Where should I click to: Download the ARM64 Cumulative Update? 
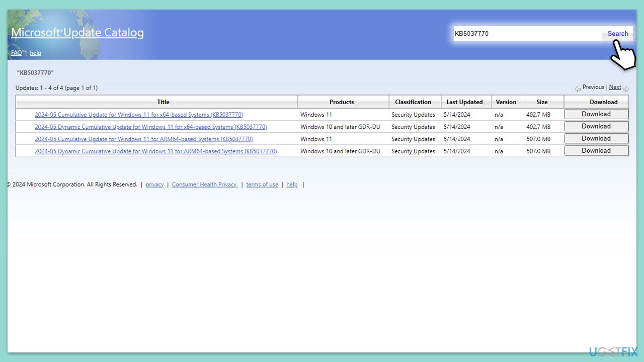[596, 138]
